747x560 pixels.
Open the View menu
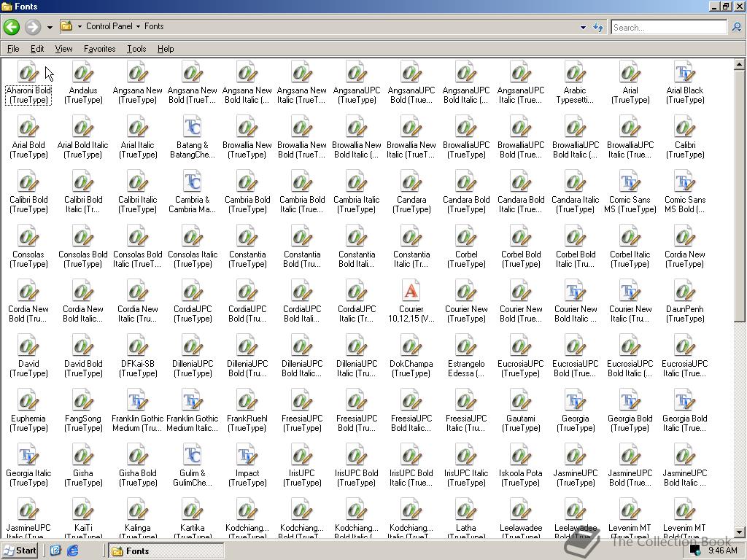(x=64, y=49)
